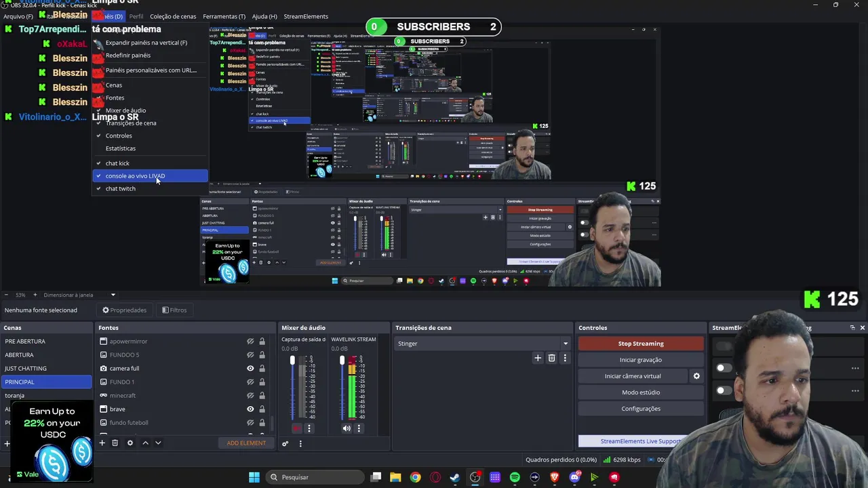Unmute the Captura de saída channel speaker icon
Screen dimensions: 868x488
296,428
